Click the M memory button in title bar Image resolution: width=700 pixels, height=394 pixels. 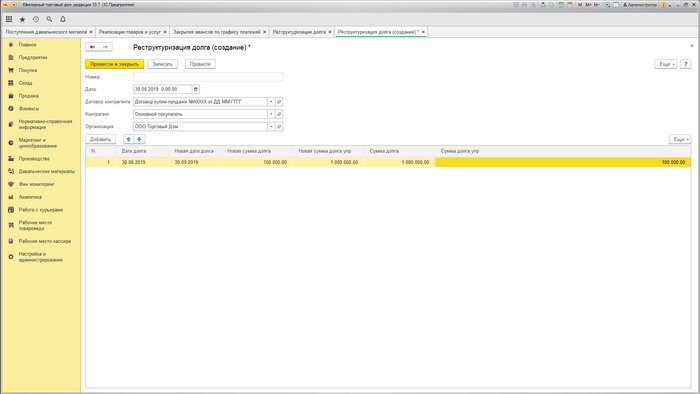[580, 5]
